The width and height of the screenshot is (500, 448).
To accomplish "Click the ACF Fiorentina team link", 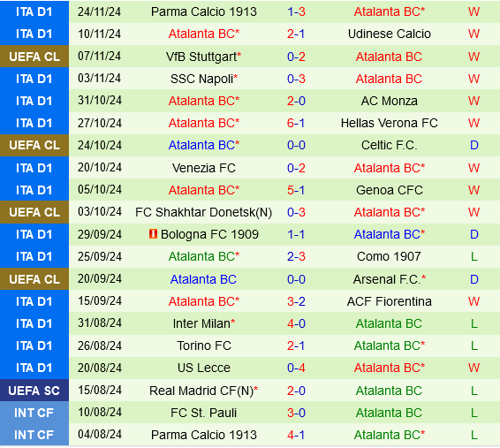I will (x=389, y=301).
